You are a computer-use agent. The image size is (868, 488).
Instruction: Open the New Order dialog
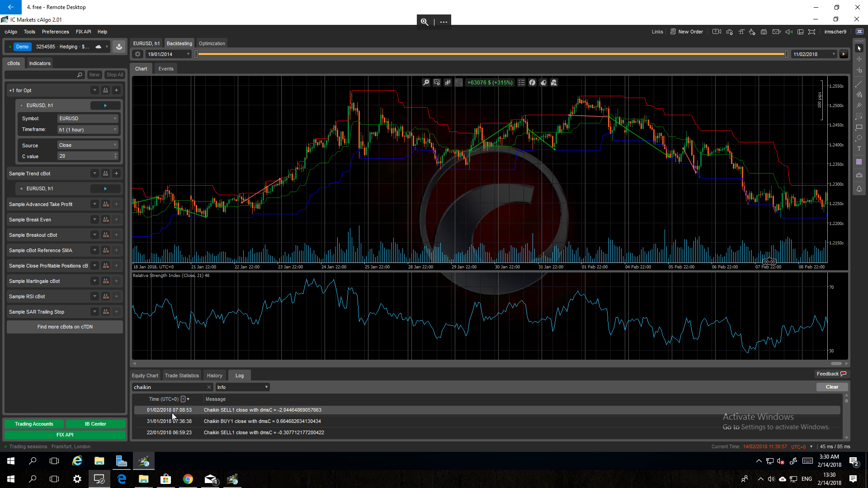(x=687, y=32)
